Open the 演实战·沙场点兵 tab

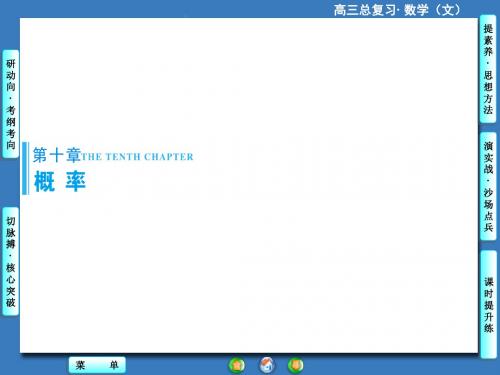[488, 186]
